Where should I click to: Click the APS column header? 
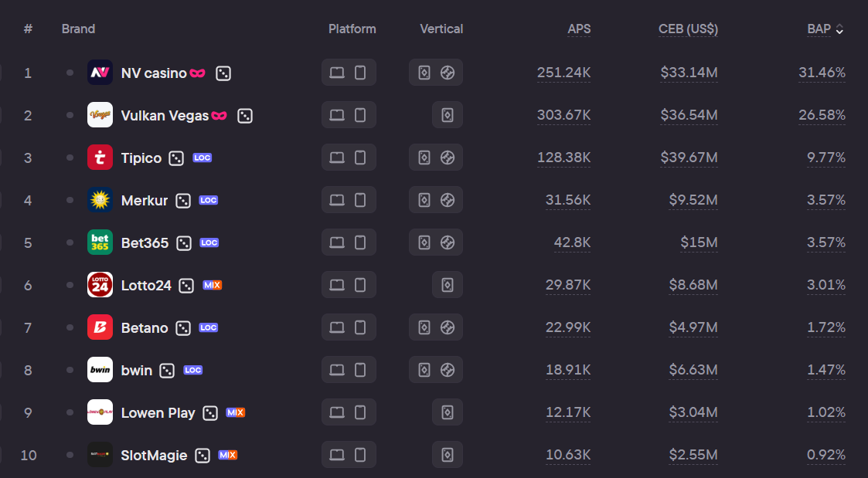(579, 29)
